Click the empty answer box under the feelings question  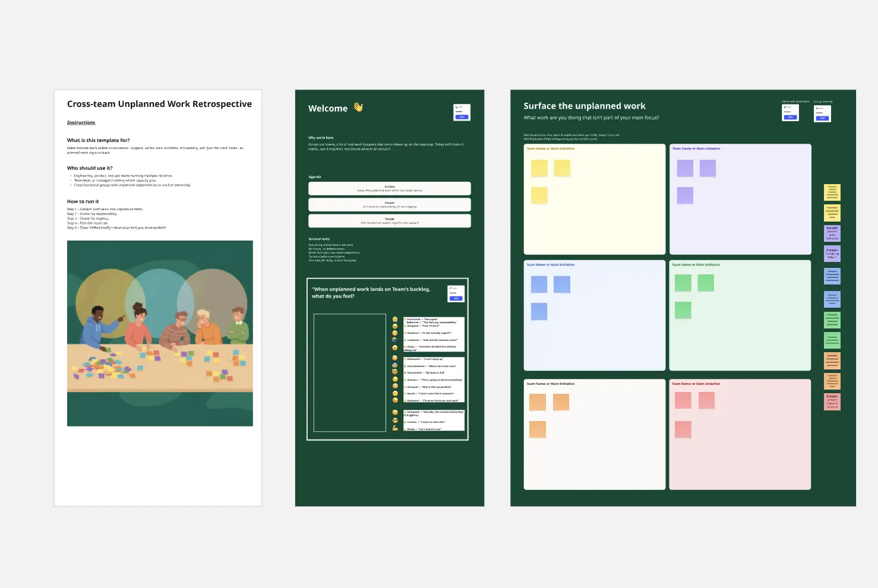350,372
